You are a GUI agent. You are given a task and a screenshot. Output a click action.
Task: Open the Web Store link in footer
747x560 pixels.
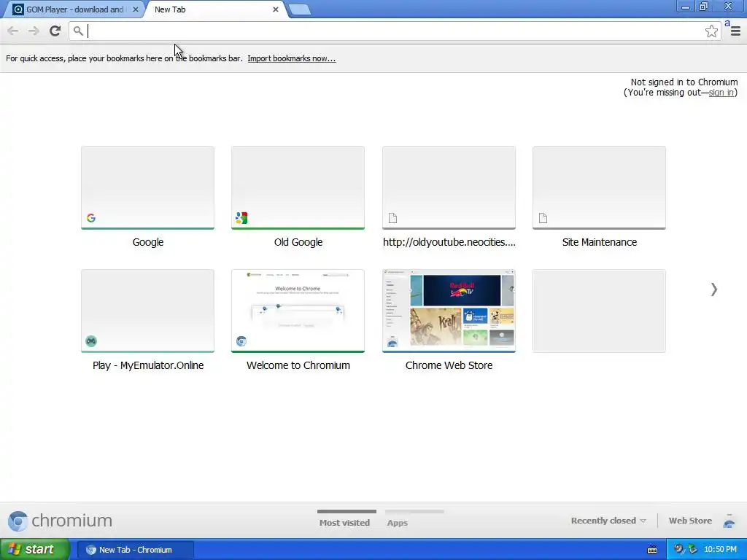coord(690,521)
